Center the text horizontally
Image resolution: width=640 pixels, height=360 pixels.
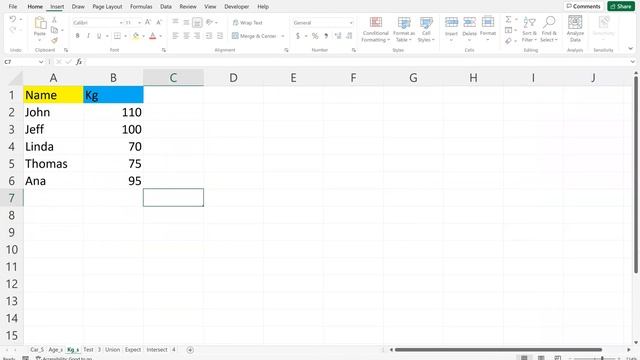pos(186,36)
